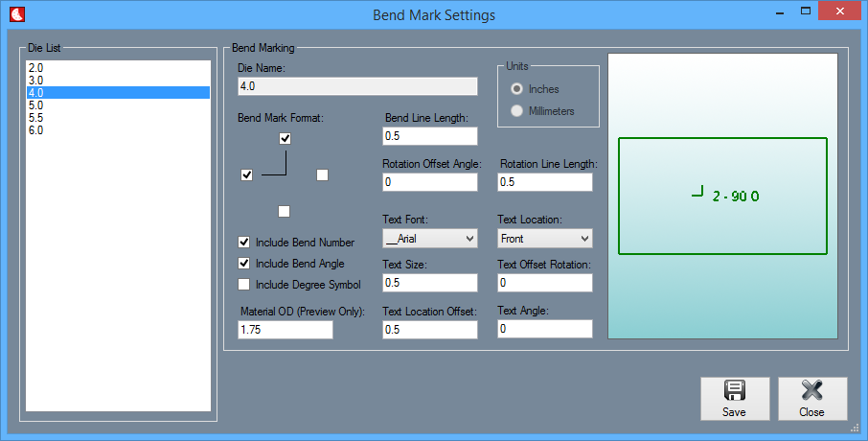Toggle the top bend mark format checkbox
Viewport: 868px width, 441px height.
tap(286, 138)
